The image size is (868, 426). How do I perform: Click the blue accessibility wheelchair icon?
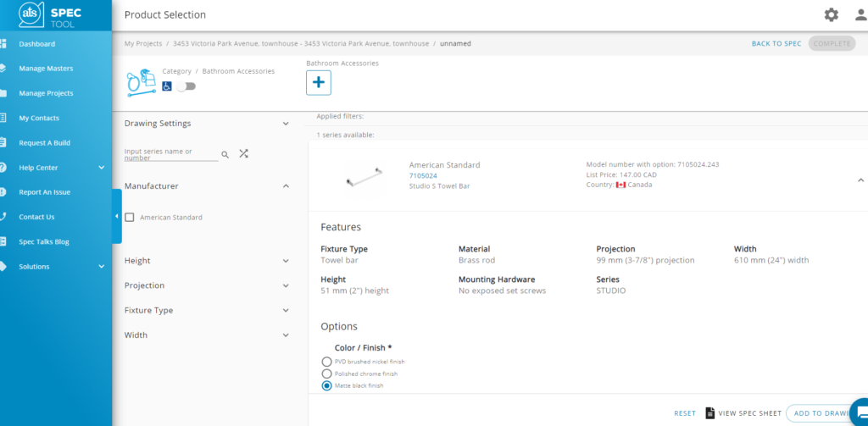167,86
